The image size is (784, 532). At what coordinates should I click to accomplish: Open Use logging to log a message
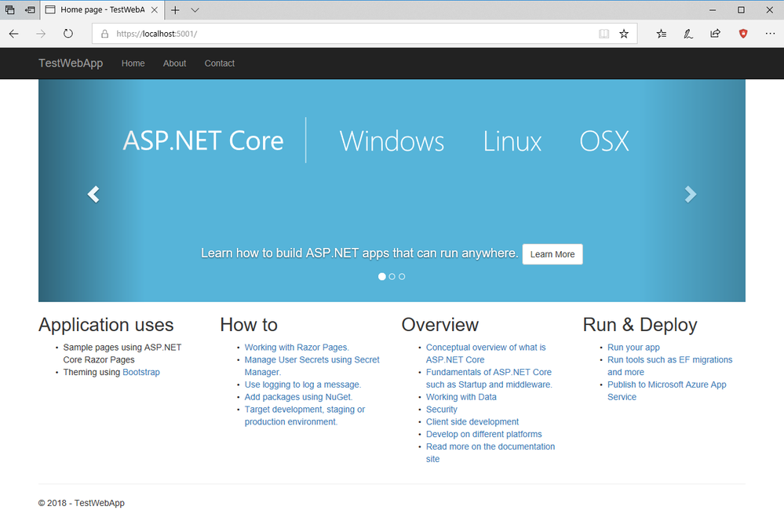[302, 384]
